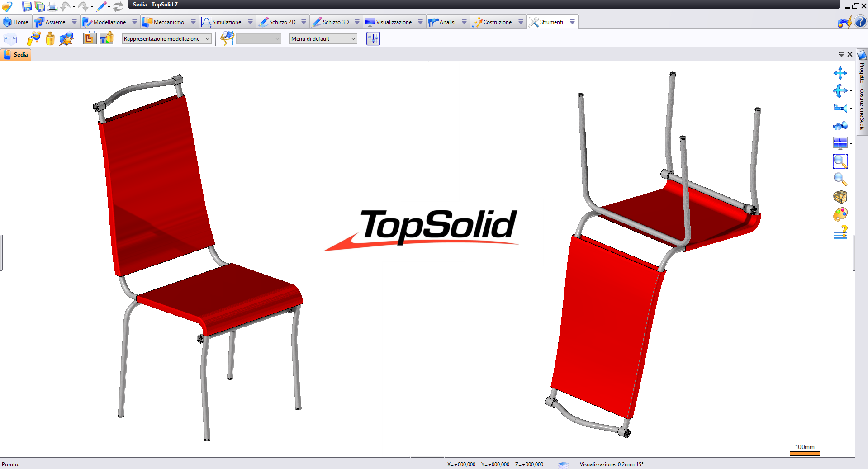The image size is (868, 469).
Task: Open the document tab list arrow
Action: pos(841,54)
